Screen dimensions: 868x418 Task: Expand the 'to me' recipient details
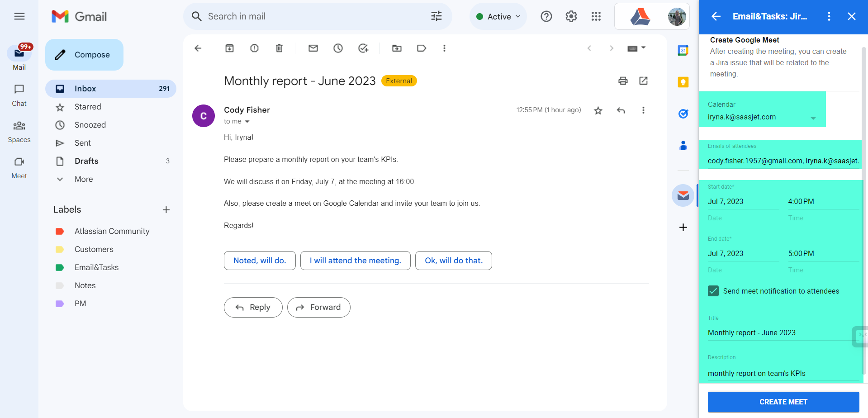tap(247, 122)
